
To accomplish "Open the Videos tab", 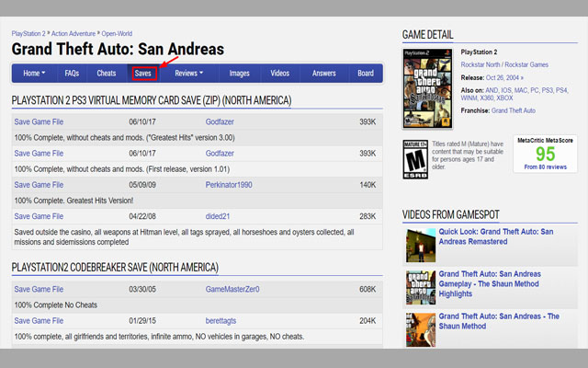I will 280,73.
